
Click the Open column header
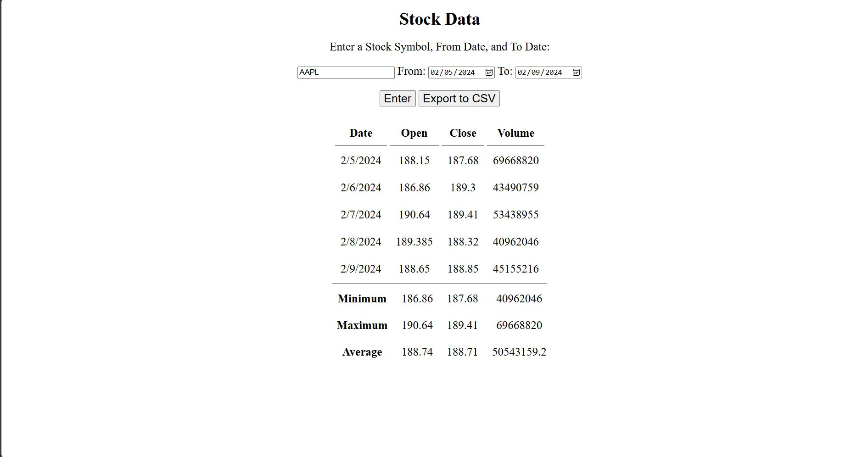coord(414,133)
